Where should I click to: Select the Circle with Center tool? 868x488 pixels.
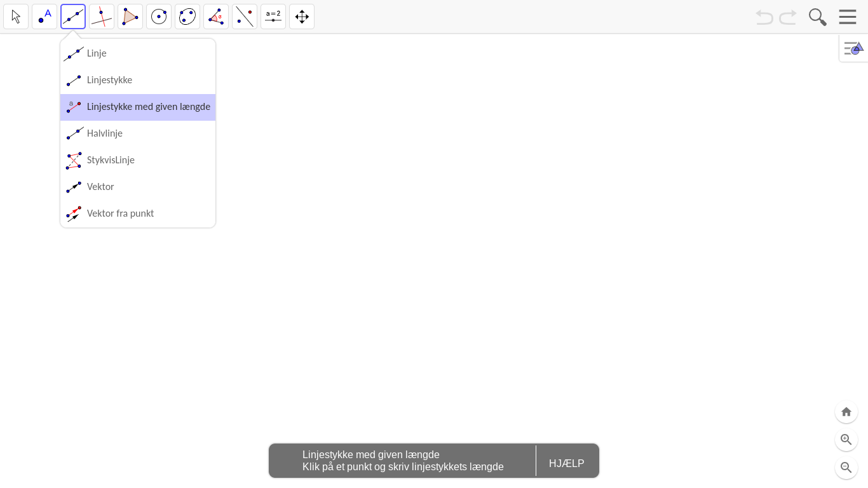point(159,17)
